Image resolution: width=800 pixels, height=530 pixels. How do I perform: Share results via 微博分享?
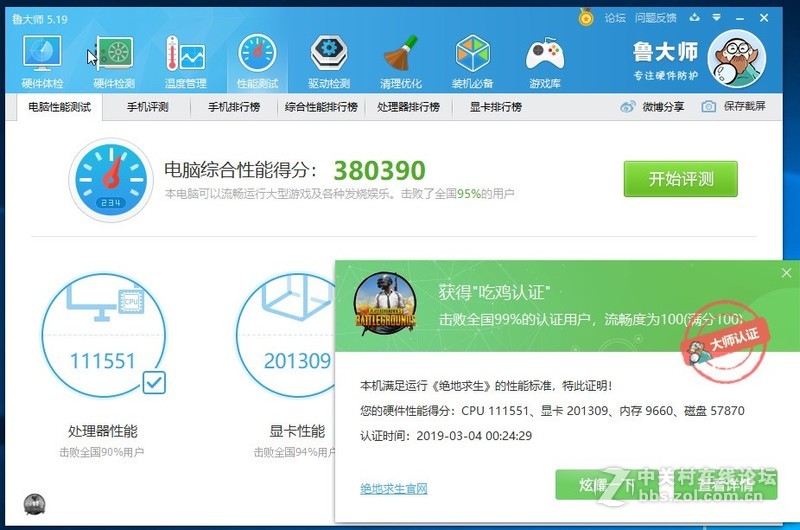[652, 107]
